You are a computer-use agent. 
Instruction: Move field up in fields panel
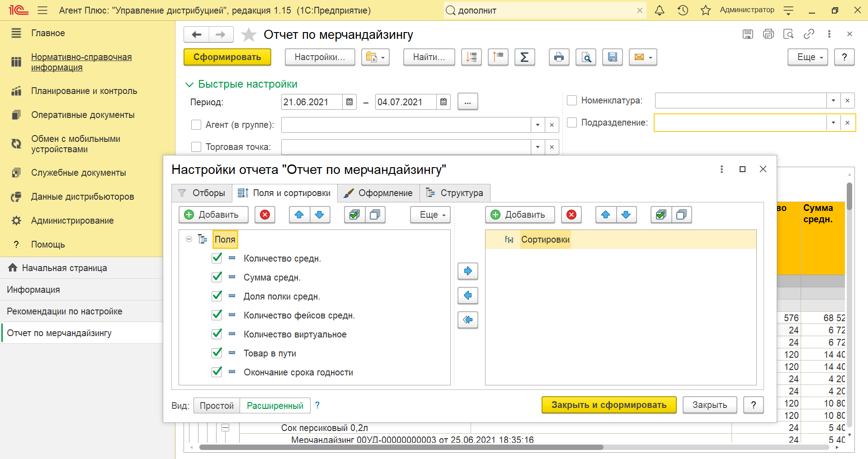click(299, 215)
